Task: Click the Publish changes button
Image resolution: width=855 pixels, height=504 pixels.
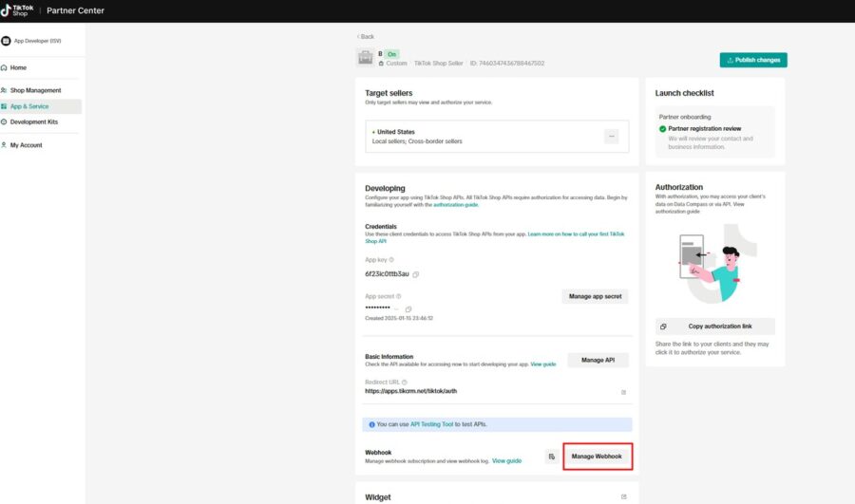Action: [x=753, y=60]
